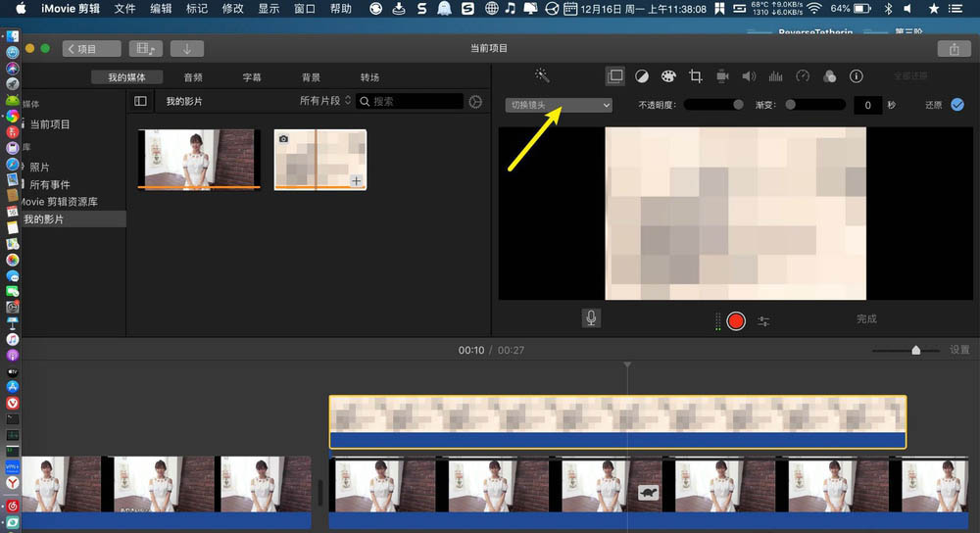The width and height of the screenshot is (980, 533).
Task: Click the dimmed 全部还原 reset all button
Action: (x=910, y=76)
